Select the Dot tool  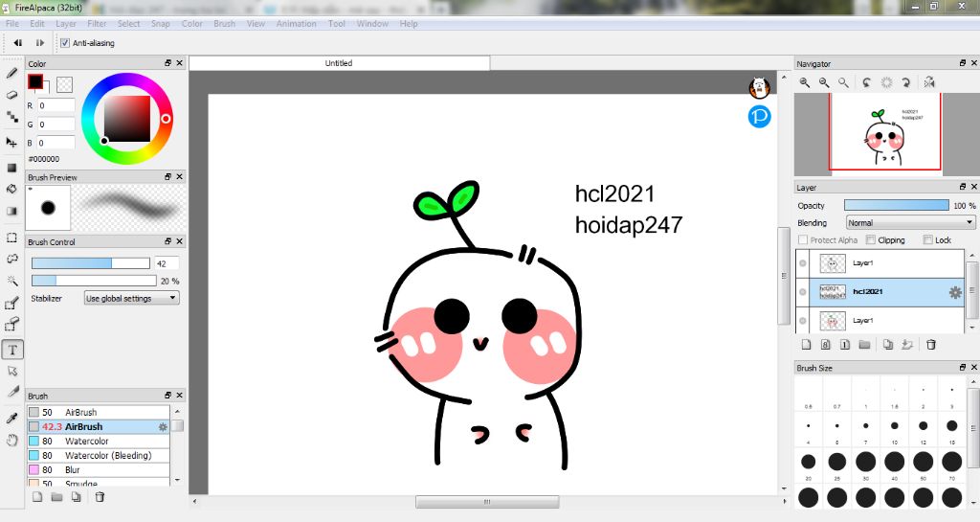[11, 117]
